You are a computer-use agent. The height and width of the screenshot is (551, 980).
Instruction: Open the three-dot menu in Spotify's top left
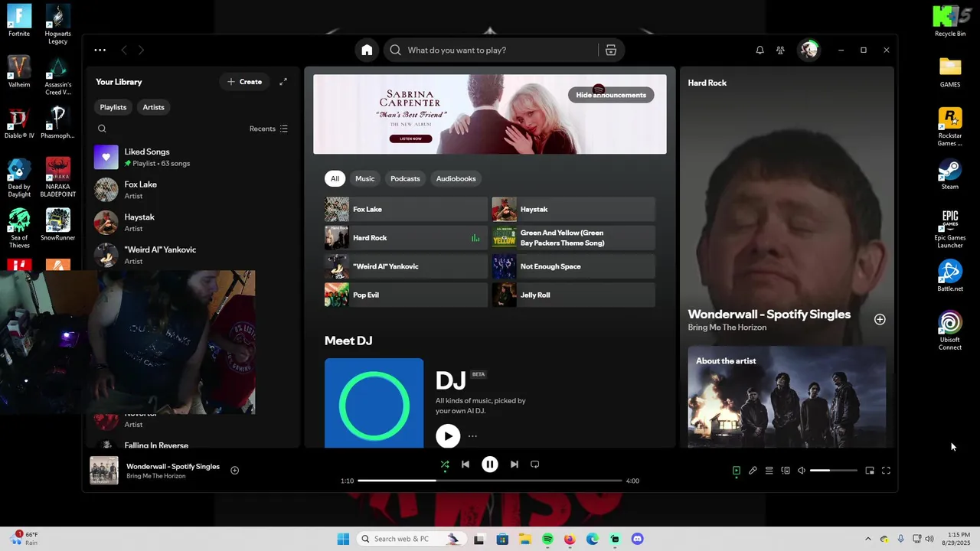[100, 50]
